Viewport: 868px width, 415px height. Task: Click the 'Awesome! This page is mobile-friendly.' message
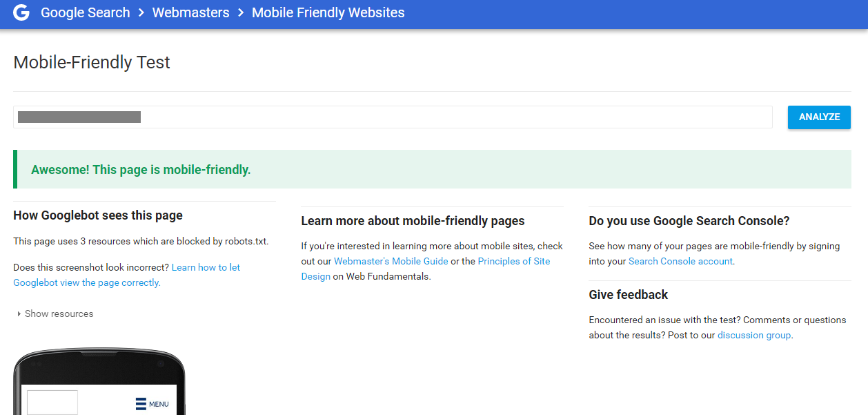141,169
